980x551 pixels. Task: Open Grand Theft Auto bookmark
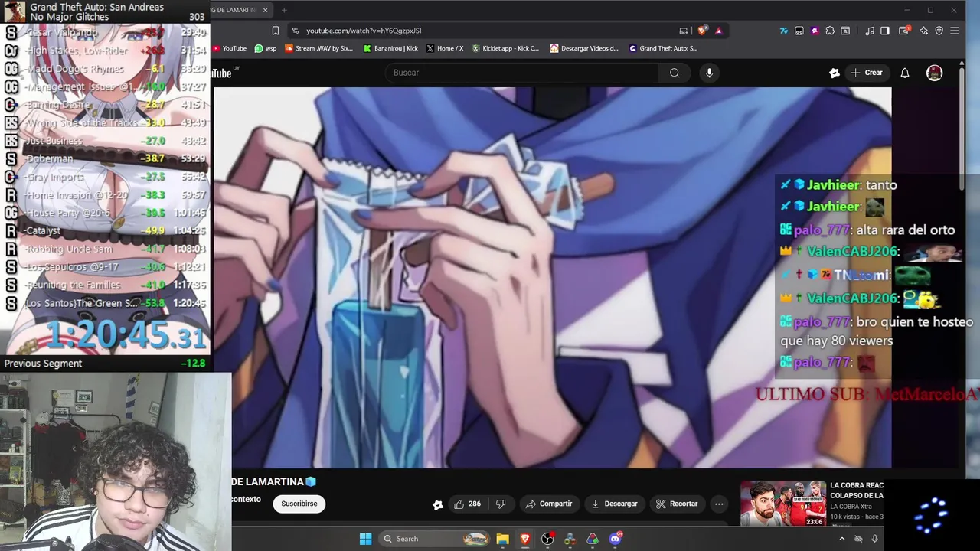[x=663, y=48]
